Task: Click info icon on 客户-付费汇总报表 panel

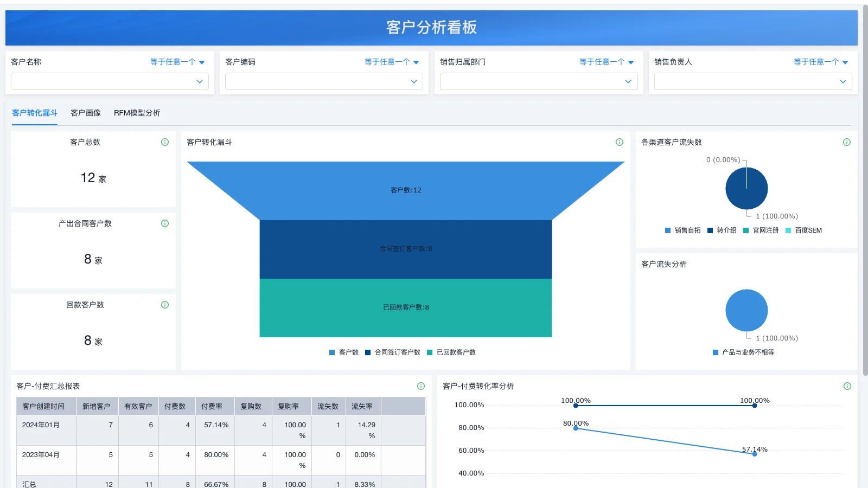Action: pyautogui.click(x=420, y=386)
